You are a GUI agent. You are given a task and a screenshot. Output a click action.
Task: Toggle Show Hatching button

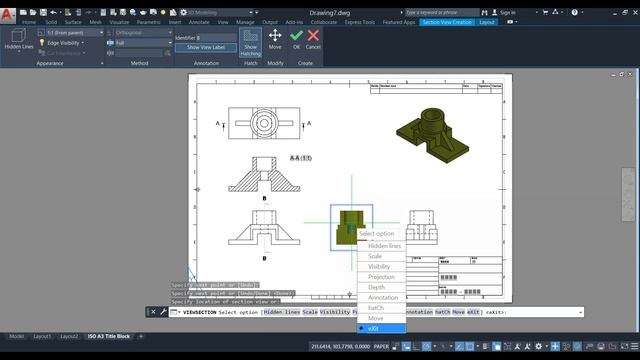251,42
